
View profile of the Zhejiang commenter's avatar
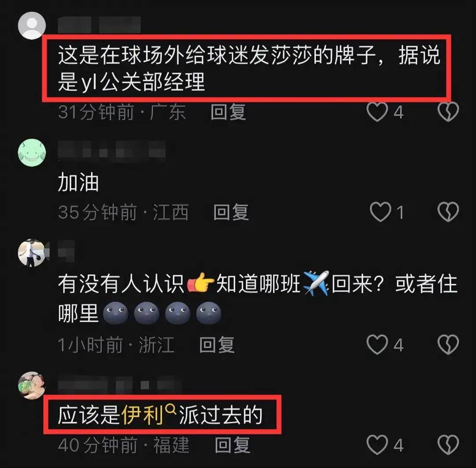[x=32, y=253]
